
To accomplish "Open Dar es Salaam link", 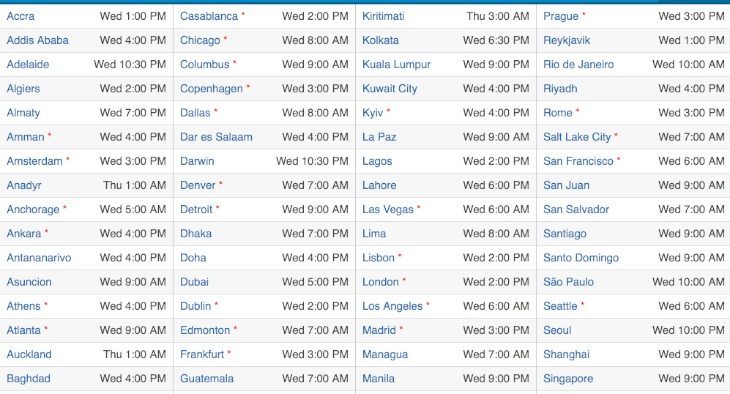I will tap(216, 137).
